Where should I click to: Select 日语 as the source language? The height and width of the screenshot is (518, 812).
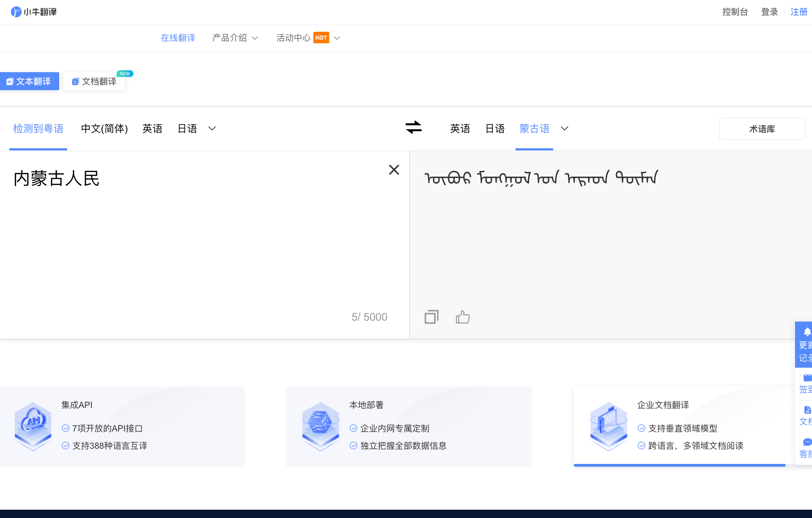[x=187, y=128]
